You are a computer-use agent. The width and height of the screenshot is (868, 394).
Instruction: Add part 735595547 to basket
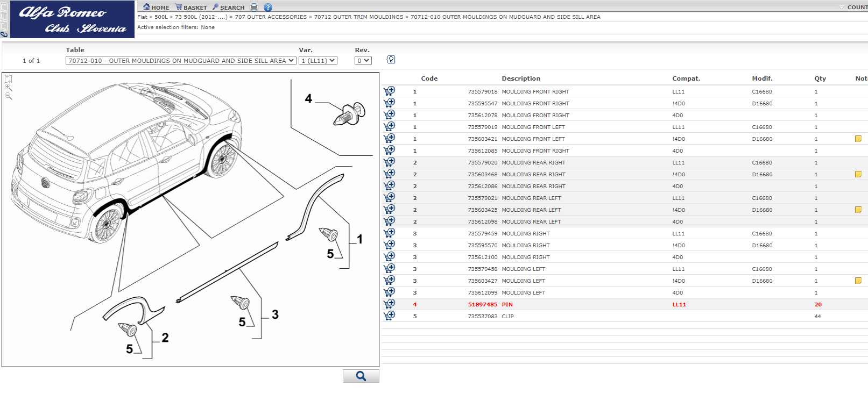(389, 103)
